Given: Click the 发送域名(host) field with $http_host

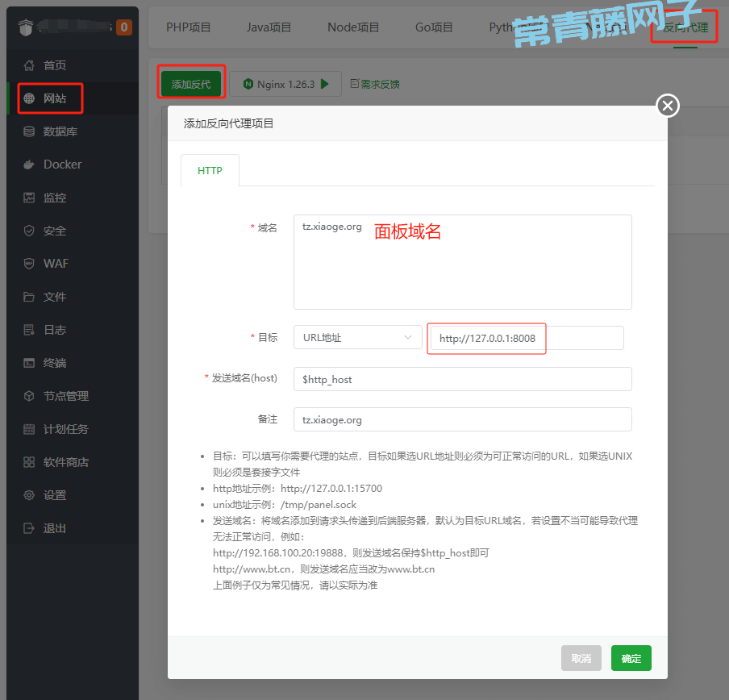Looking at the screenshot, I should (463, 379).
